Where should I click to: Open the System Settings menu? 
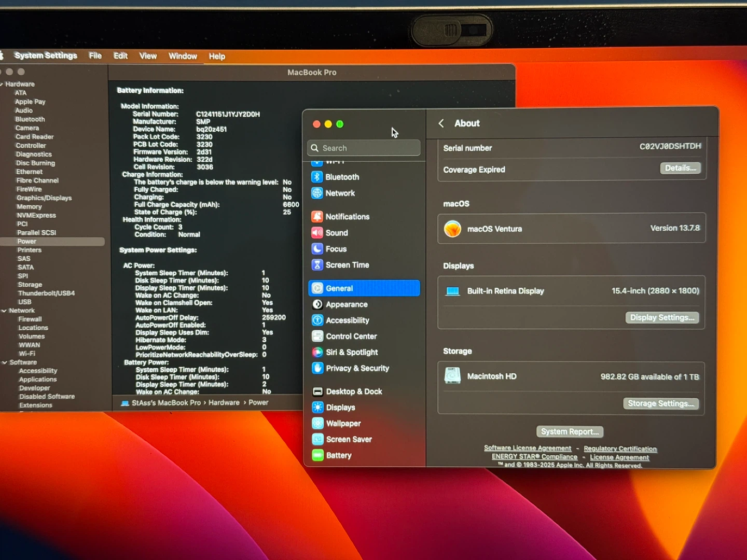46,55
